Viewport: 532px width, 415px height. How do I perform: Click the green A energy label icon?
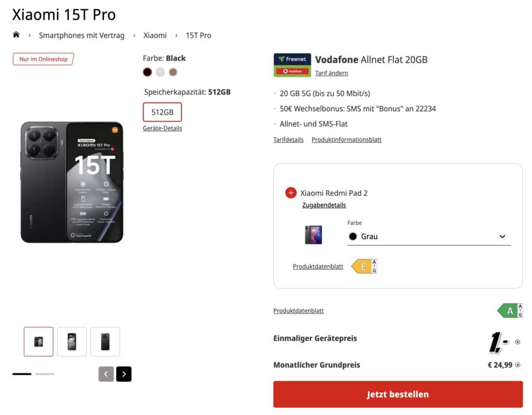[x=510, y=311]
